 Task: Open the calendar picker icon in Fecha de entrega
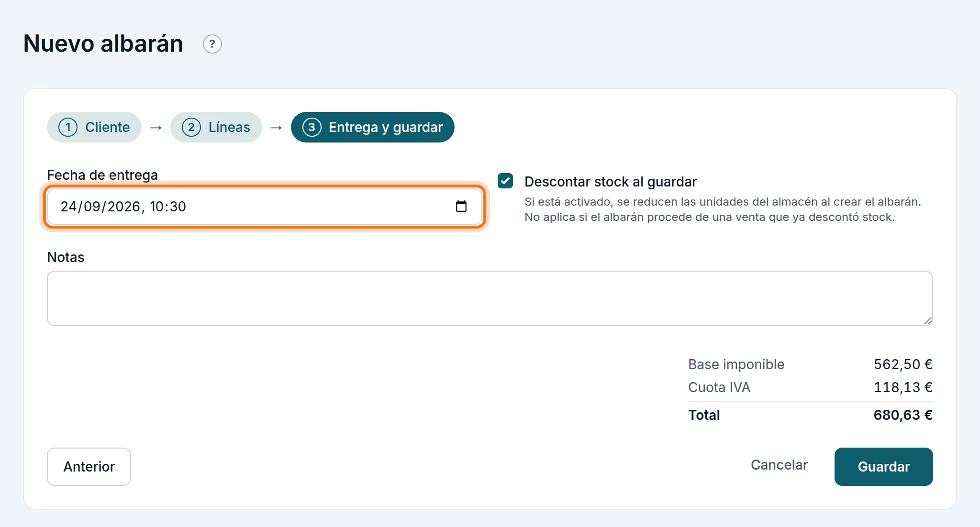[x=461, y=206]
